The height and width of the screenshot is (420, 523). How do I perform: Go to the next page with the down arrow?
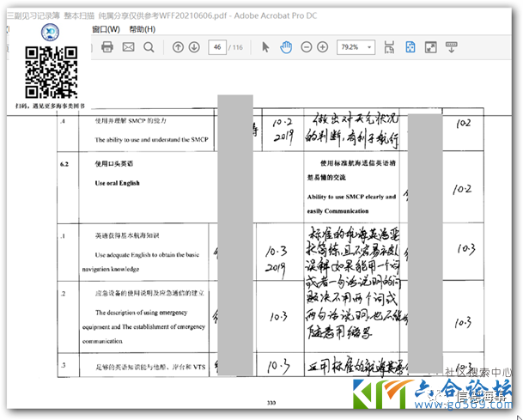[x=194, y=46]
